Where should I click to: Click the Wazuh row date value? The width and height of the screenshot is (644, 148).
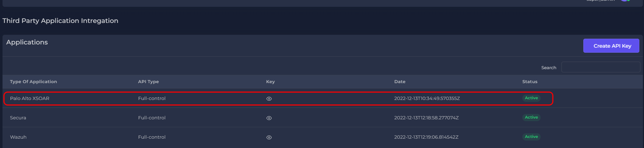point(426,137)
